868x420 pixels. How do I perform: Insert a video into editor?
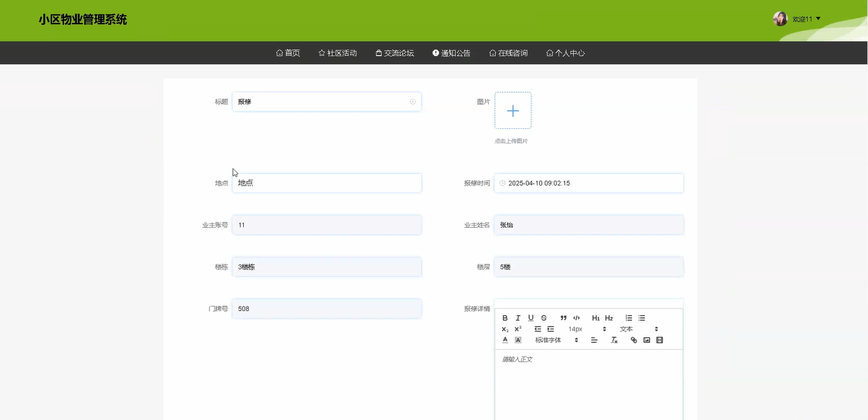coord(660,340)
